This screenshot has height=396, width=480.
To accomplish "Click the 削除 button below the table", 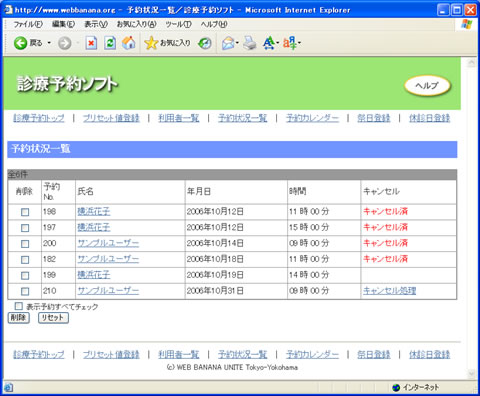I will (19, 318).
